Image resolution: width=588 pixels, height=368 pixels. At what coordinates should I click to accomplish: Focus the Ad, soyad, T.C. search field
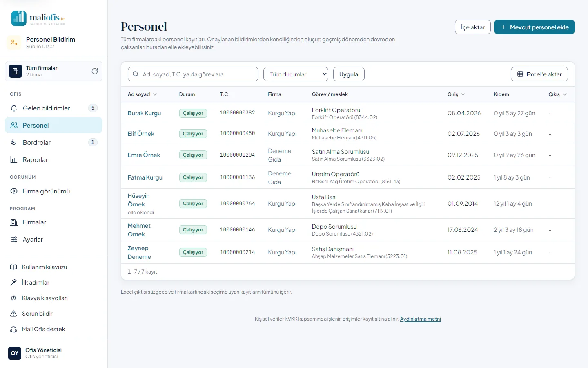[x=193, y=74]
